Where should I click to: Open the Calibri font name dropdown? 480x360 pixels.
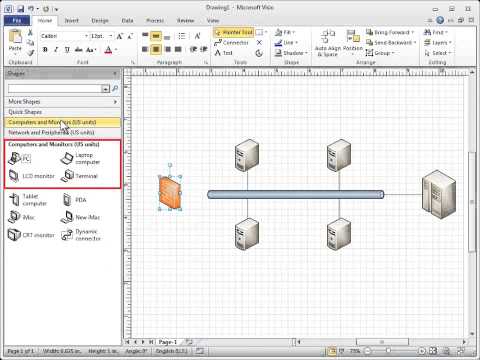point(86,36)
